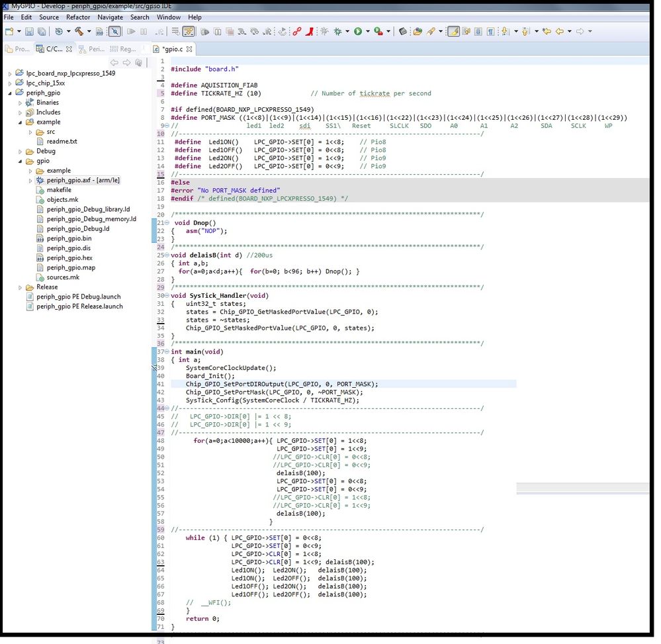The height and width of the screenshot is (644, 661).
Task: Toggle Show Whitespace Characters pilcrow icon
Action: pos(491,32)
